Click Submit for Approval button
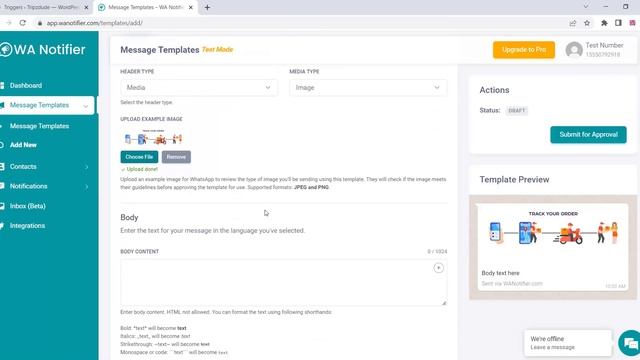640x360 pixels. click(x=588, y=135)
